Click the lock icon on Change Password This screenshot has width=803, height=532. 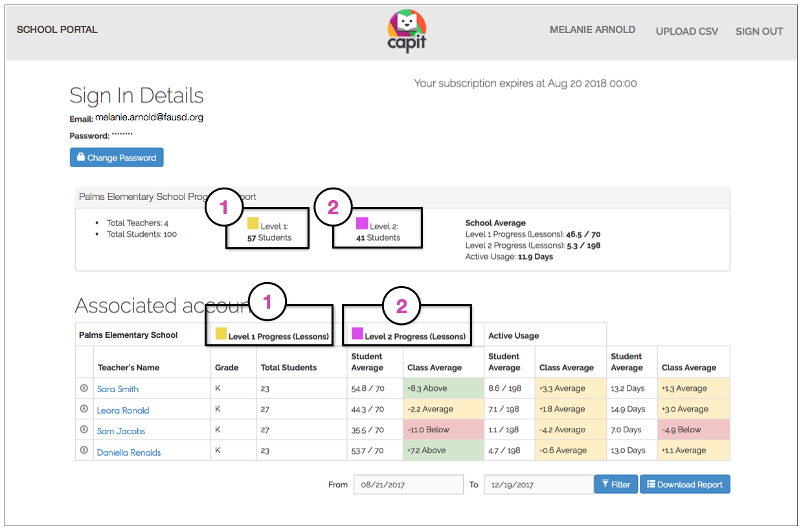[x=80, y=157]
